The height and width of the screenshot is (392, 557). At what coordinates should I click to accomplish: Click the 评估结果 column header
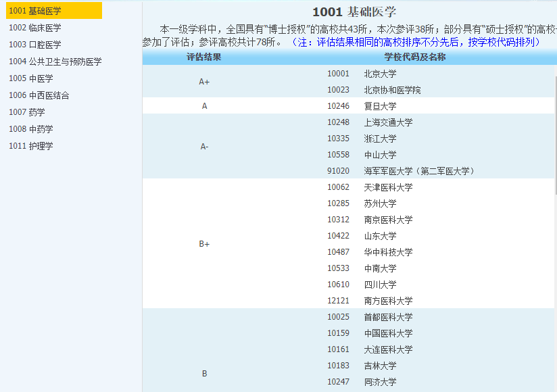(x=204, y=57)
